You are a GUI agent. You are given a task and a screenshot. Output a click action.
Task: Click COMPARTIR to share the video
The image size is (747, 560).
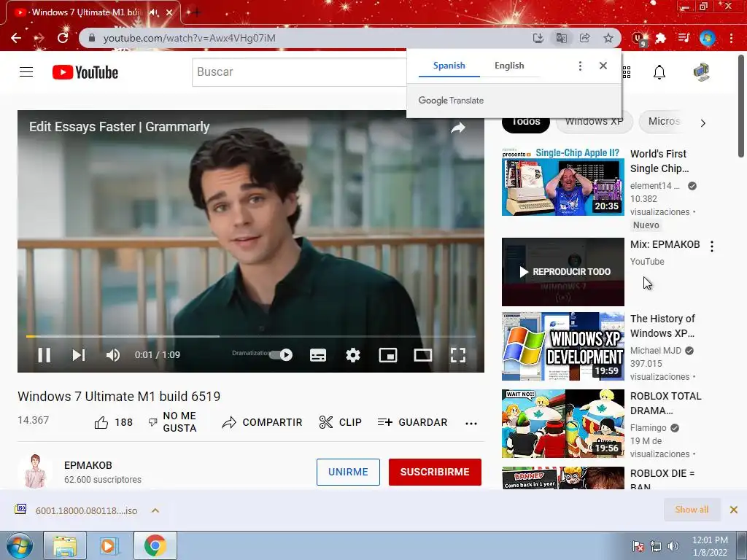262,422
